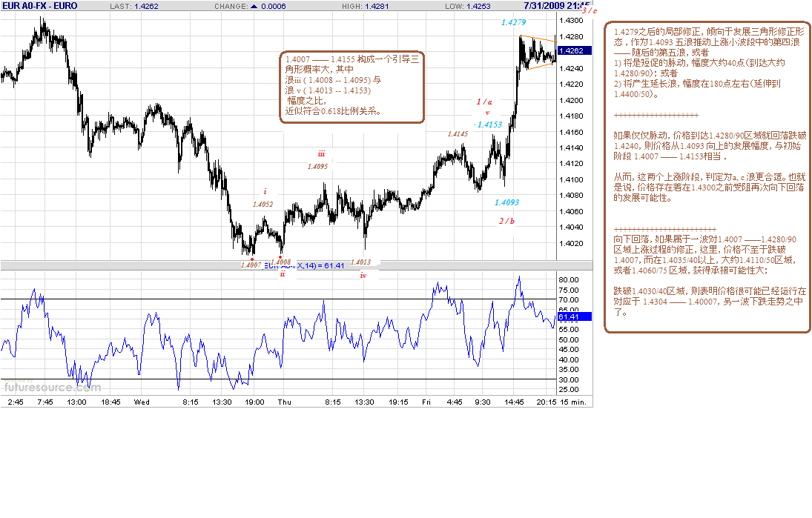This screenshot has height=518, width=812.
Task: Click the HIGH: 1.4281 header value
Action: click(x=365, y=6)
